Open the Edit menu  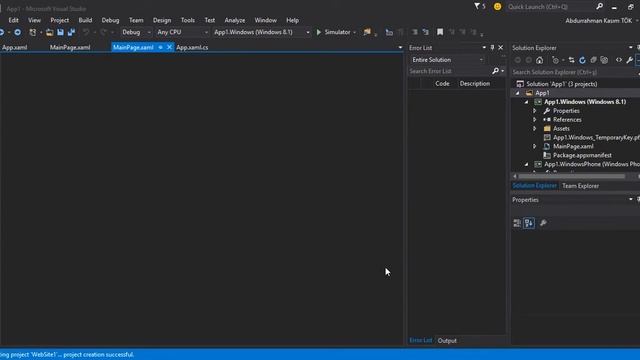pos(13,20)
